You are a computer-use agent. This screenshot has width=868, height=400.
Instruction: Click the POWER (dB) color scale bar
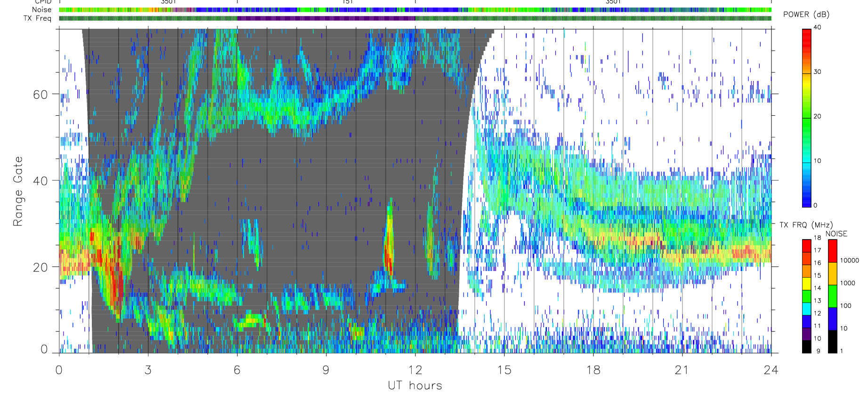point(807,118)
